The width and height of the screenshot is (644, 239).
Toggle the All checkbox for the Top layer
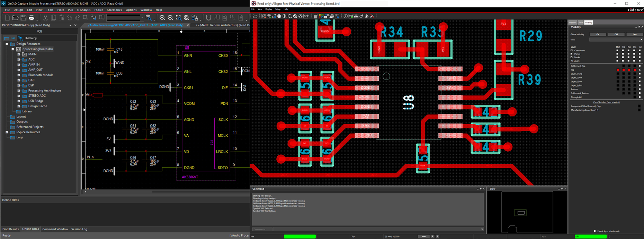pos(639,70)
